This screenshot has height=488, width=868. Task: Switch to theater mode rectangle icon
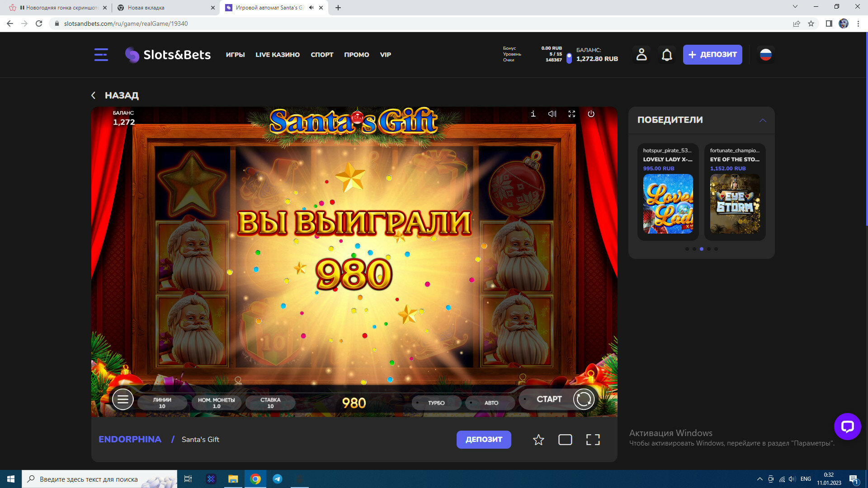pyautogui.click(x=565, y=440)
